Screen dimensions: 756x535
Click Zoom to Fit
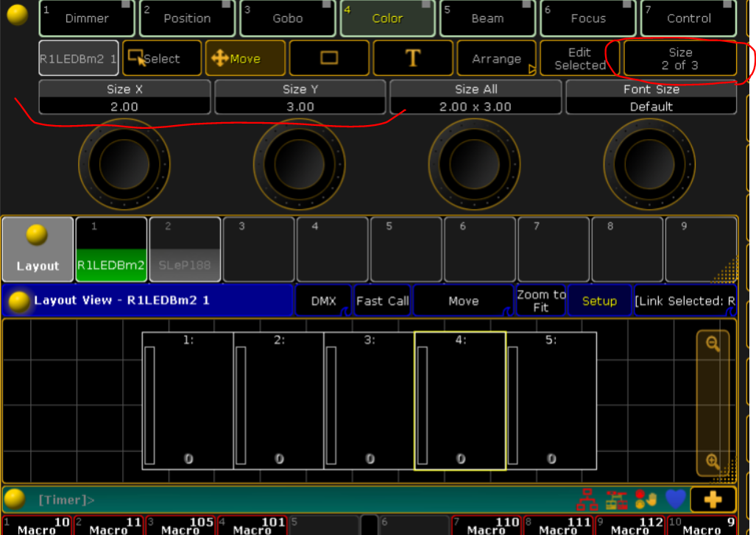coord(541,301)
